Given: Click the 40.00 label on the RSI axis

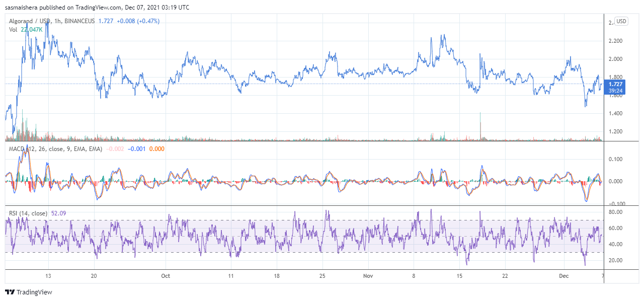Looking at the screenshot, I should (x=615, y=244).
